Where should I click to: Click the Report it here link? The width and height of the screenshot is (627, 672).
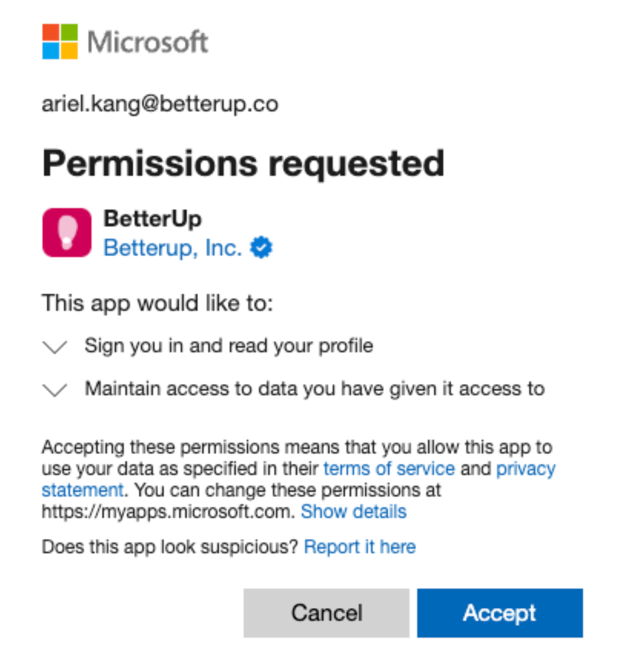point(360,547)
